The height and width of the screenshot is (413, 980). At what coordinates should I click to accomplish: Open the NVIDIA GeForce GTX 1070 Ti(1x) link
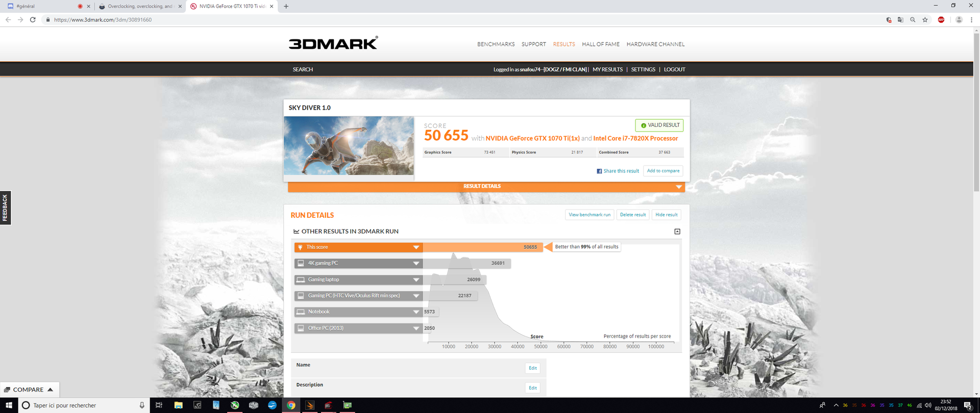coord(532,139)
